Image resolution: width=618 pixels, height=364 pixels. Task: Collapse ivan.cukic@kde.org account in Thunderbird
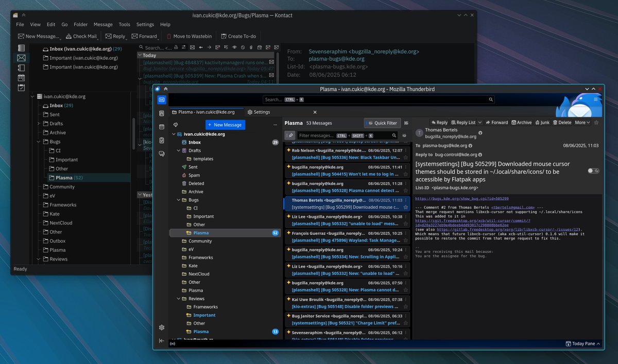pyautogui.click(x=173, y=134)
